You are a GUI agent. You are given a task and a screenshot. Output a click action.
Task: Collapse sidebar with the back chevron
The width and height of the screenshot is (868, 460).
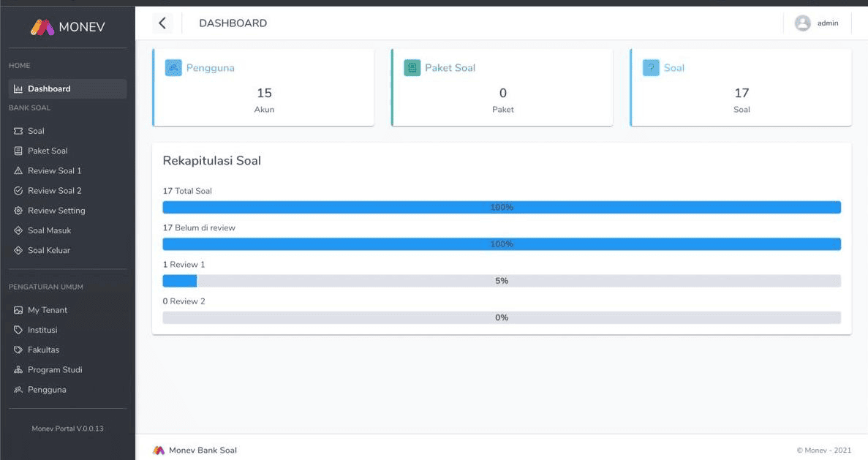[162, 23]
